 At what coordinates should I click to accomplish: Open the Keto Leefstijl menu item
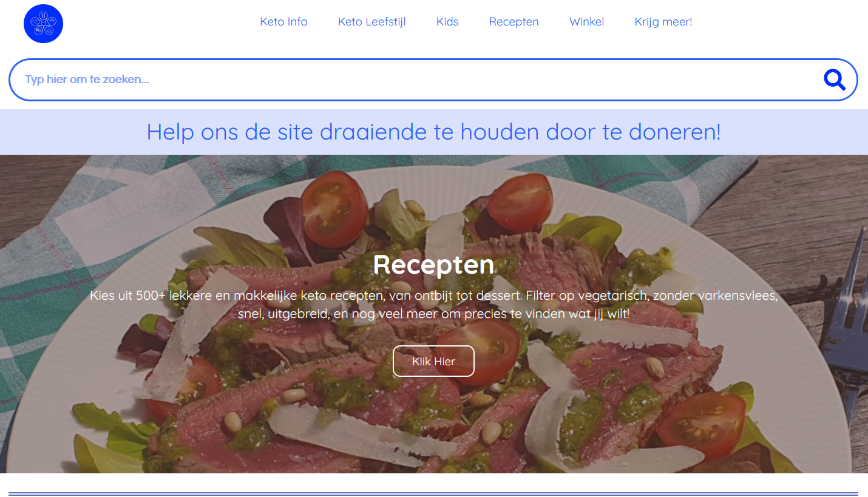pos(371,22)
